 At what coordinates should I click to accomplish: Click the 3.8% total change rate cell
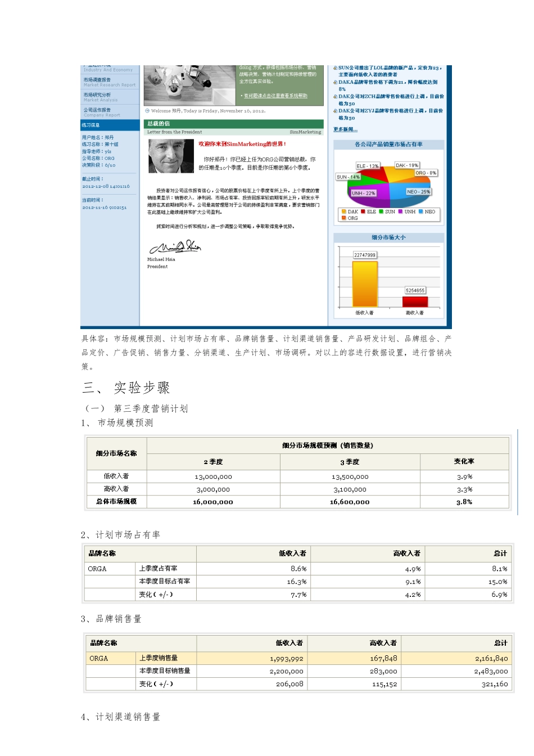(x=464, y=502)
